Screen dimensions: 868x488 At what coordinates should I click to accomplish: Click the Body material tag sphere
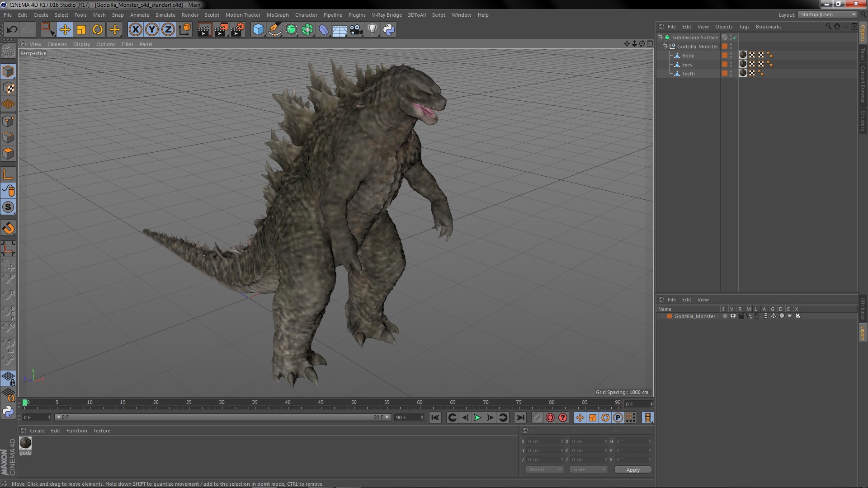pos(743,55)
